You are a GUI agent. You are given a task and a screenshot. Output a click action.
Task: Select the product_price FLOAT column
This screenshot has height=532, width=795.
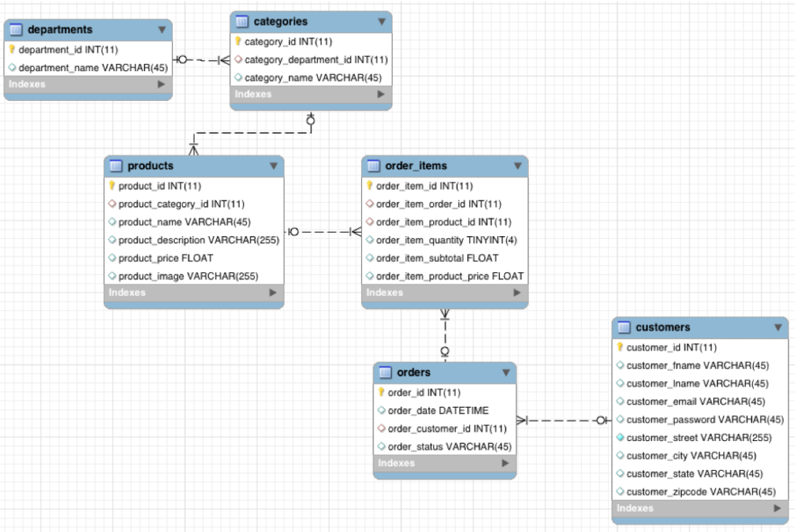pos(165,257)
